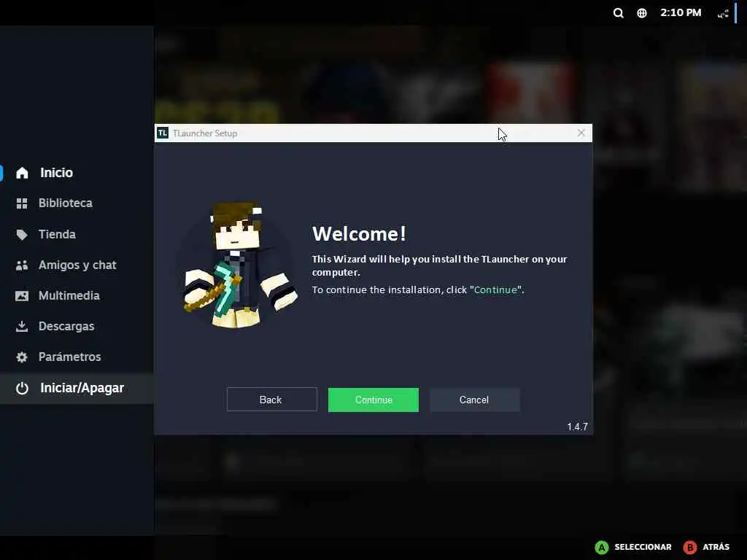This screenshot has width=747, height=560.
Task: Cancel the TLauncher installation
Action: pos(474,400)
